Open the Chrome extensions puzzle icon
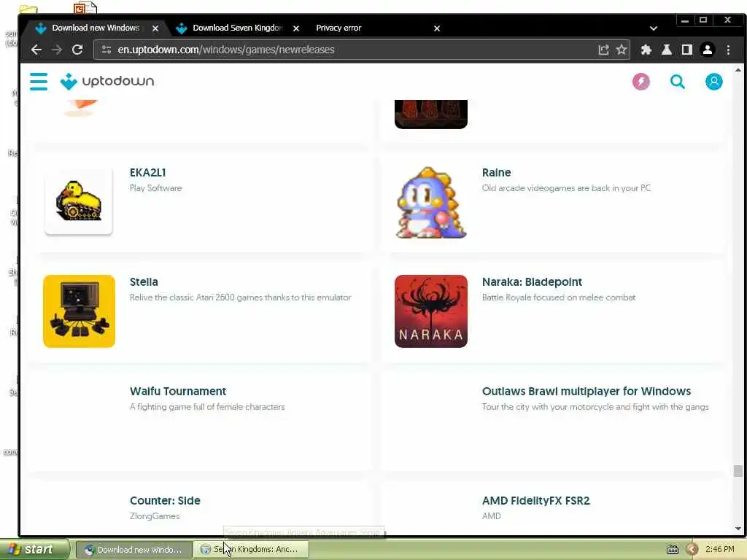 646,50
